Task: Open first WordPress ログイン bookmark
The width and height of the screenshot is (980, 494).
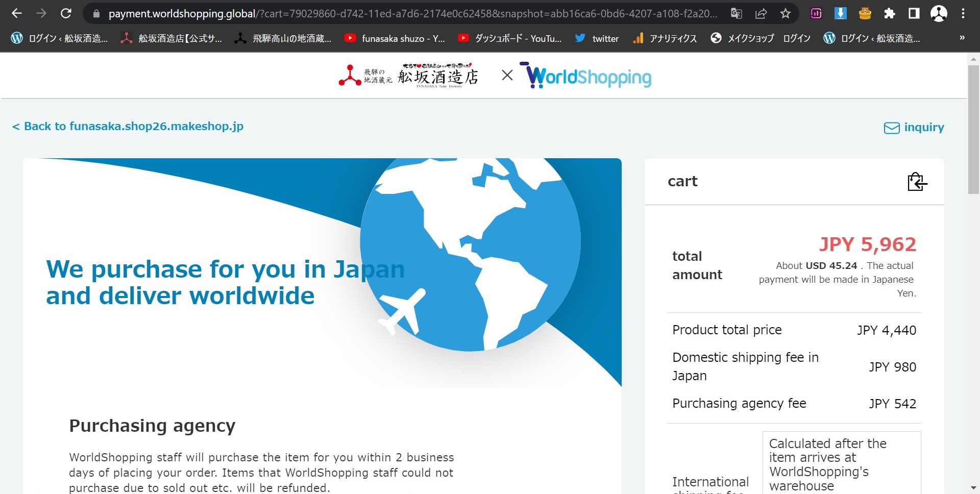Action: point(60,38)
